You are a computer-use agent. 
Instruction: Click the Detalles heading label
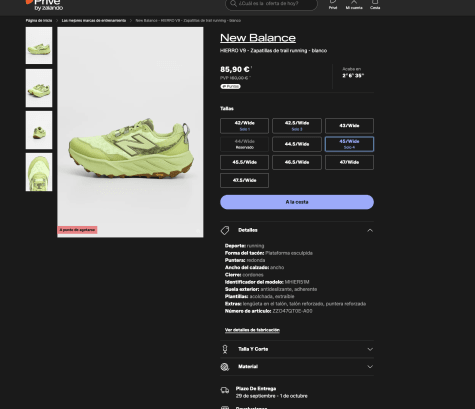click(248, 230)
